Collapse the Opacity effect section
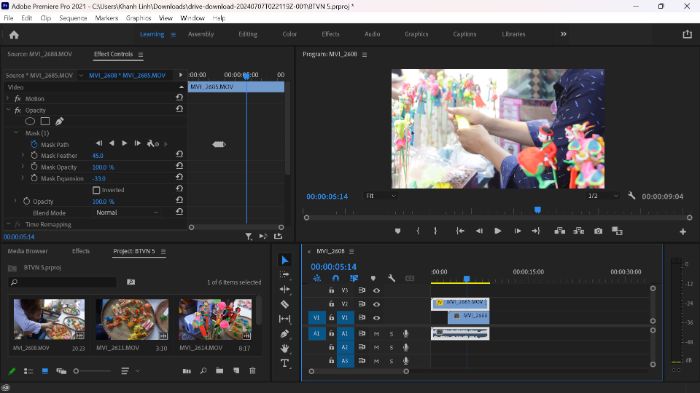Viewport: 700px width, 393px height. coord(8,109)
